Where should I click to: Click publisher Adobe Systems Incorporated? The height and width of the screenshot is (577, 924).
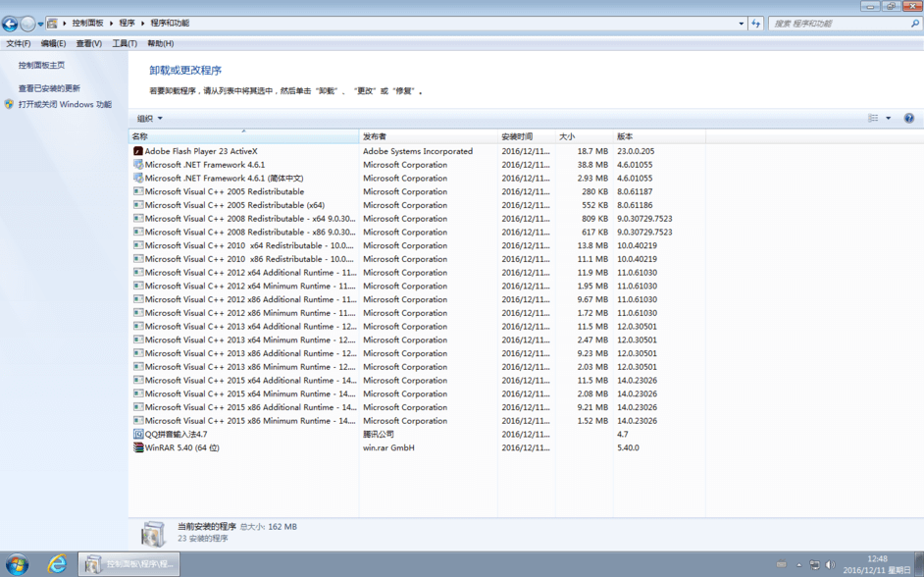(418, 151)
